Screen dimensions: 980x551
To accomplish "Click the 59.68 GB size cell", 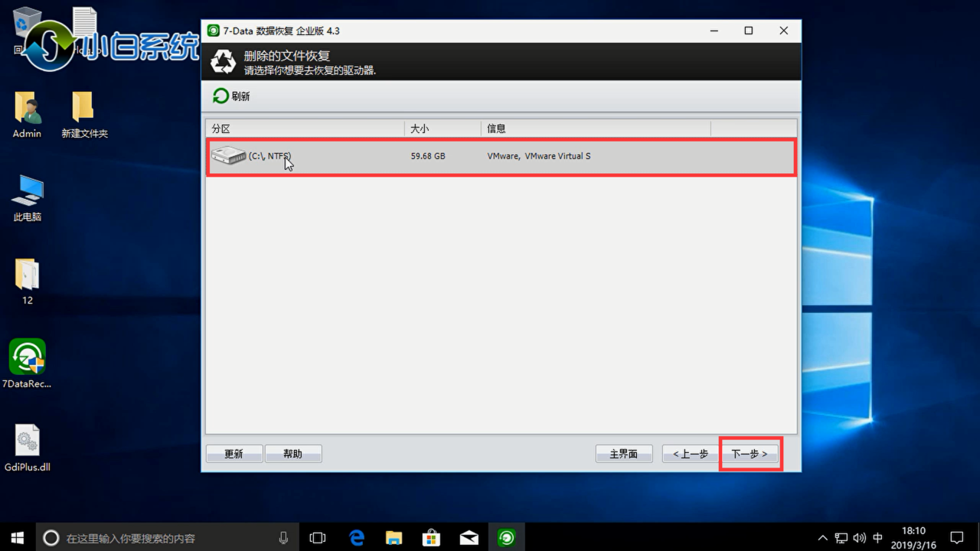I will click(x=428, y=156).
